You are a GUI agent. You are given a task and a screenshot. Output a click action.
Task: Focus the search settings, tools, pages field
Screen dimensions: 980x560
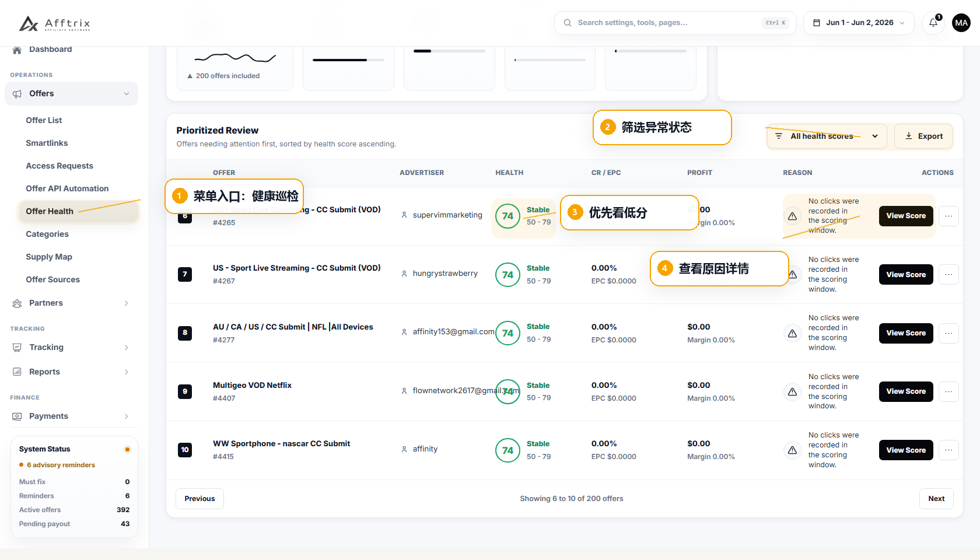[675, 23]
